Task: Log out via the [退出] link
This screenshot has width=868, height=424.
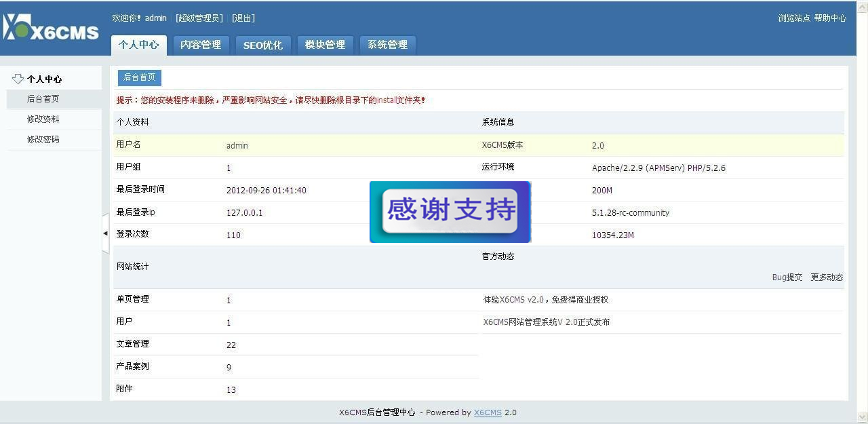Action: coord(243,18)
